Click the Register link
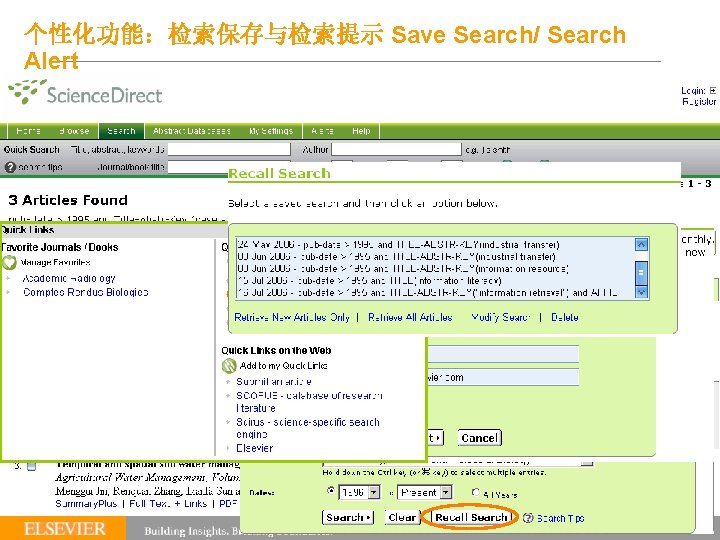720x540 pixels. coord(698,101)
